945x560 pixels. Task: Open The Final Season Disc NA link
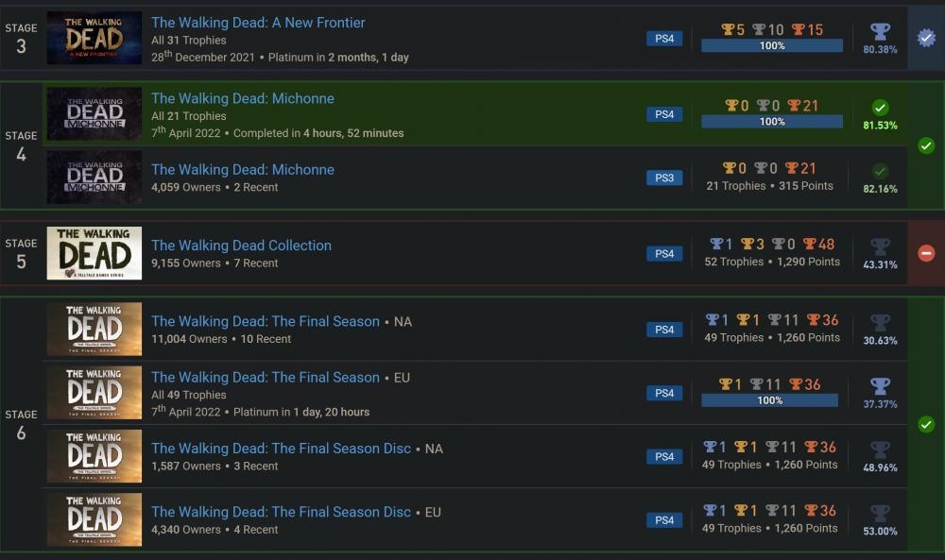[x=281, y=449]
